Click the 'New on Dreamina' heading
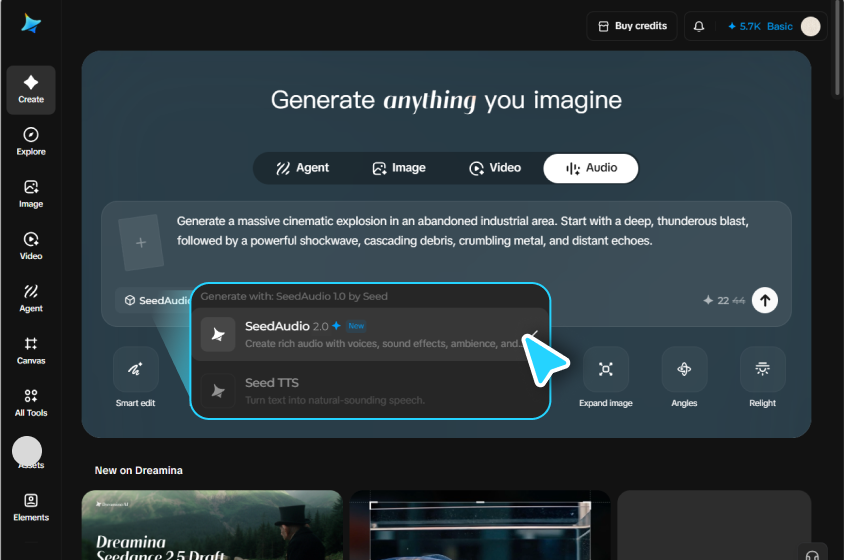The width and height of the screenshot is (844, 560). pyautogui.click(x=138, y=471)
